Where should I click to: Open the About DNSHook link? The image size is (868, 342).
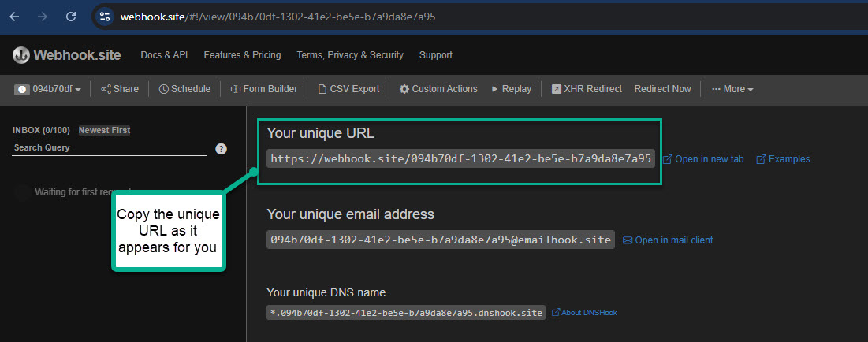[x=584, y=313]
